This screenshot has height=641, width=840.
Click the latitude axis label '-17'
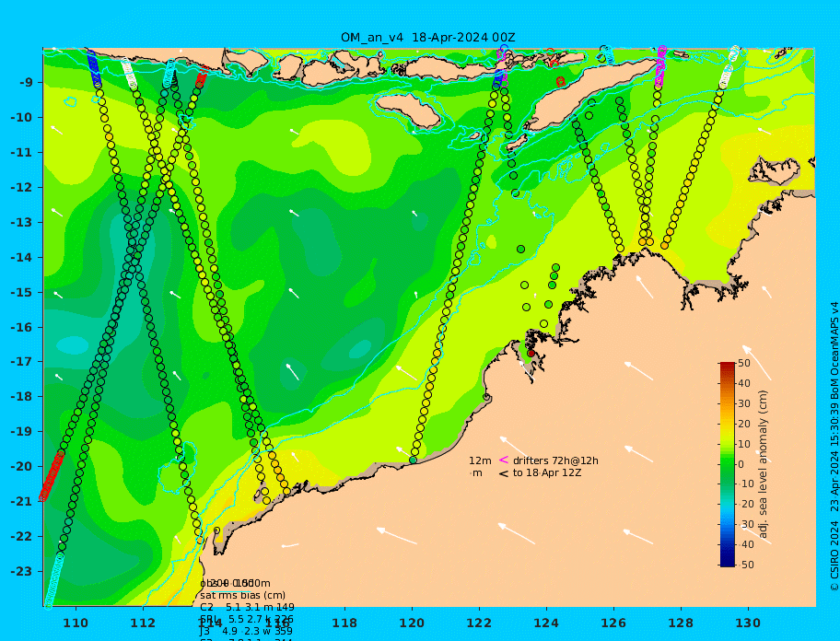[22, 361]
